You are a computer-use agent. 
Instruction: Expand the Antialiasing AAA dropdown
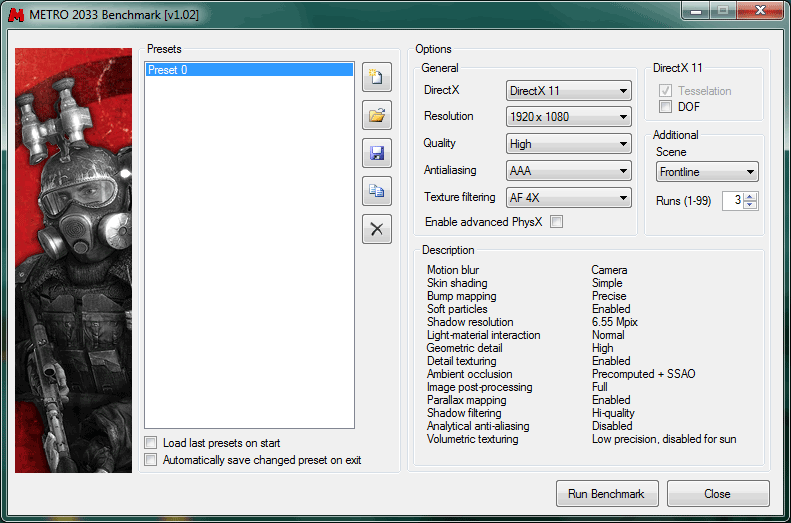point(568,171)
